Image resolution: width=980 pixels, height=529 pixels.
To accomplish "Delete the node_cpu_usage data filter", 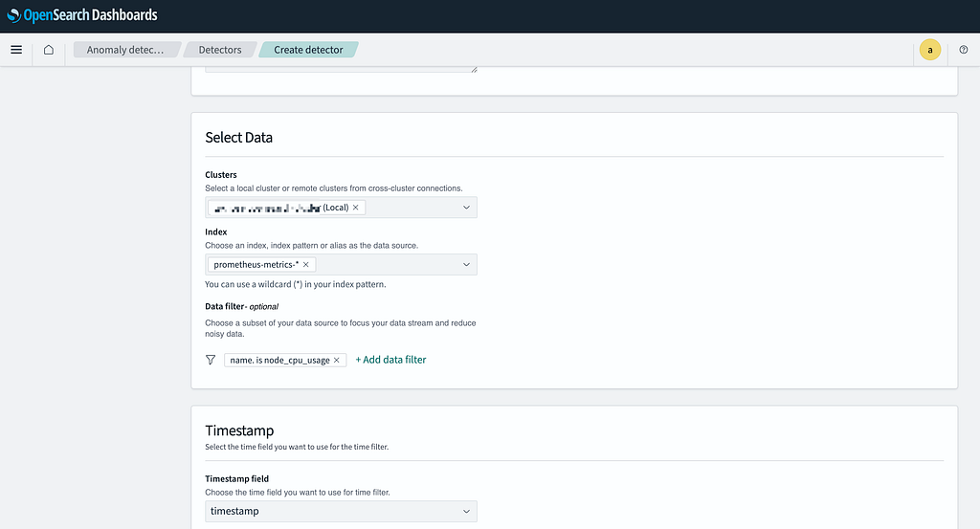I will (x=336, y=361).
